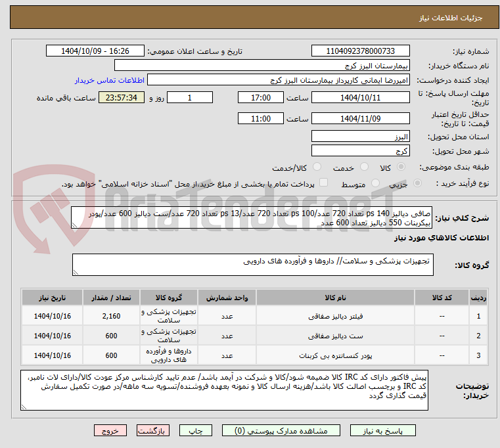500x448 pixels.
Task: Click the شرح کلی نیاز description box
Action: [x=251, y=217]
